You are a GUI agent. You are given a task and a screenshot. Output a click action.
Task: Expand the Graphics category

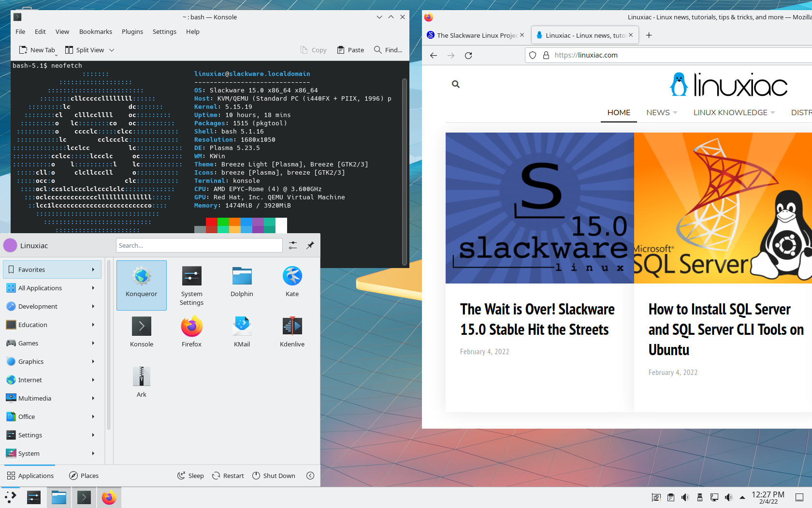(52, 361)
